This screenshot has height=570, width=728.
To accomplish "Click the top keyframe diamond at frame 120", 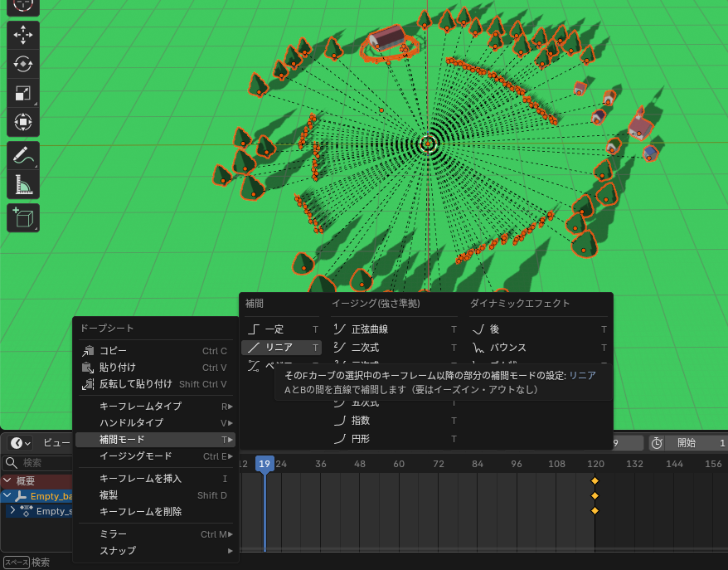I will pyautogui.click(x=595, y=481).
